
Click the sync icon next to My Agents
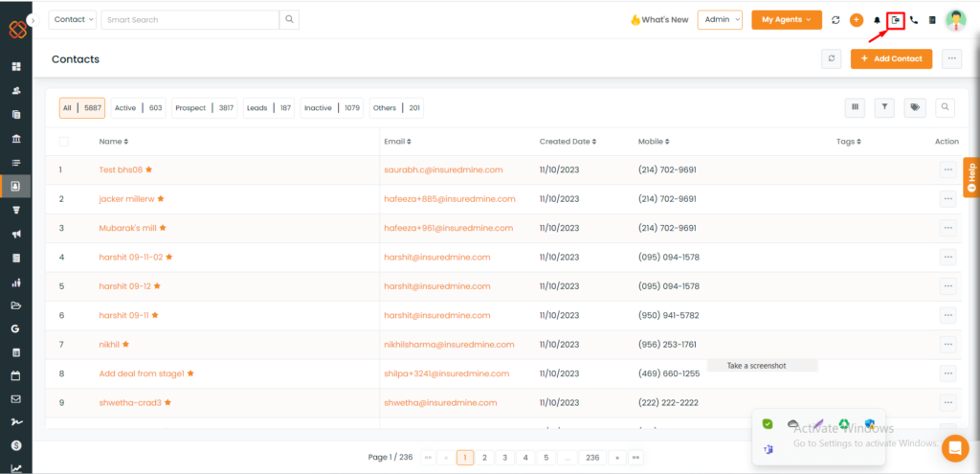(835, 20)
